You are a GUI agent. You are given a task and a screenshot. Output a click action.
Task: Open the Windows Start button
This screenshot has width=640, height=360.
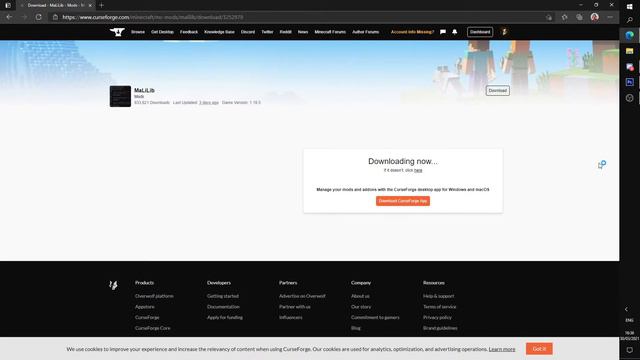pos(629,7)
